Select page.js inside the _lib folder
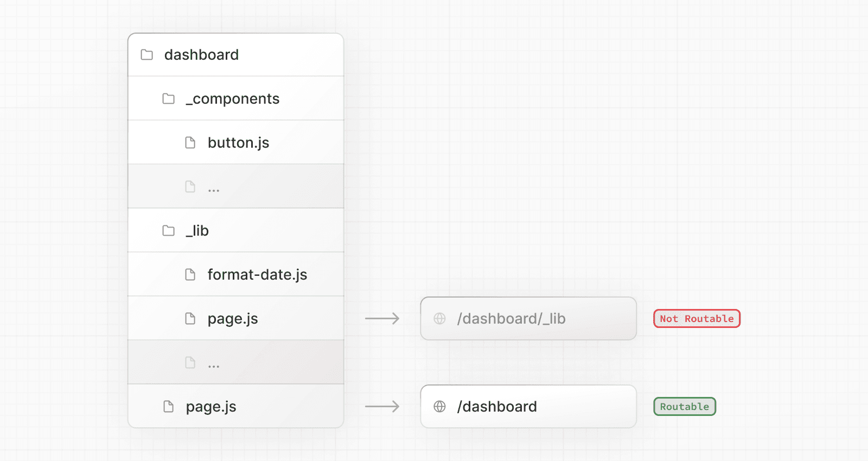Viewport: 868px width, 461px height. point(233,319)
